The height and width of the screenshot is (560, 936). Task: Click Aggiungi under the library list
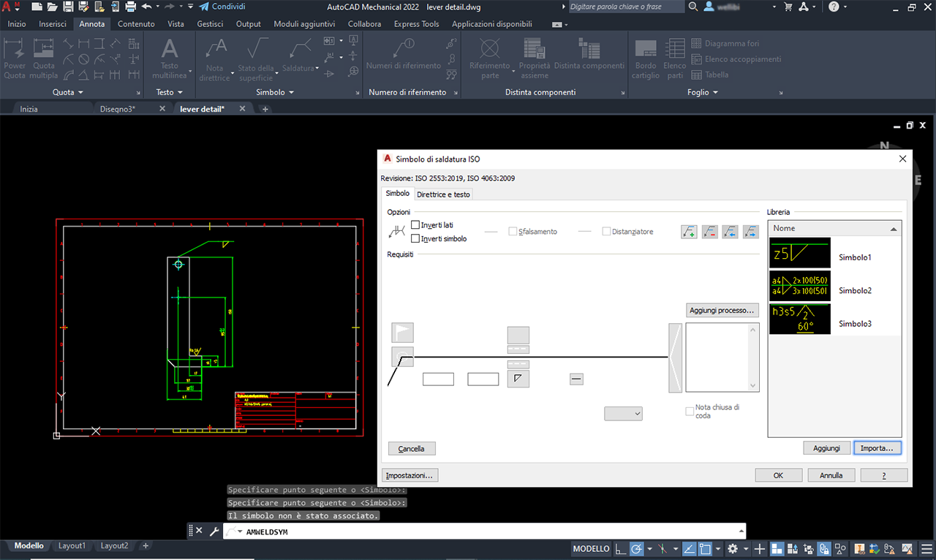827,448
